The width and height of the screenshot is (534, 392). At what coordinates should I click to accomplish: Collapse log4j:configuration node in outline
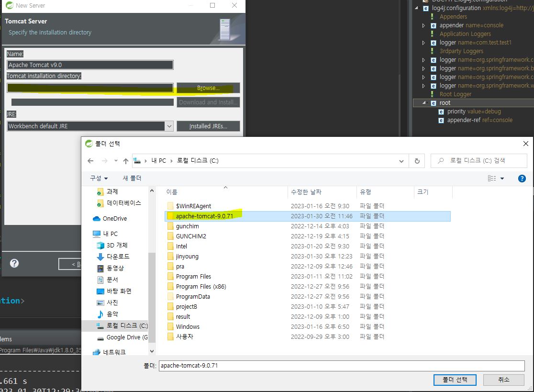(416, 8)
